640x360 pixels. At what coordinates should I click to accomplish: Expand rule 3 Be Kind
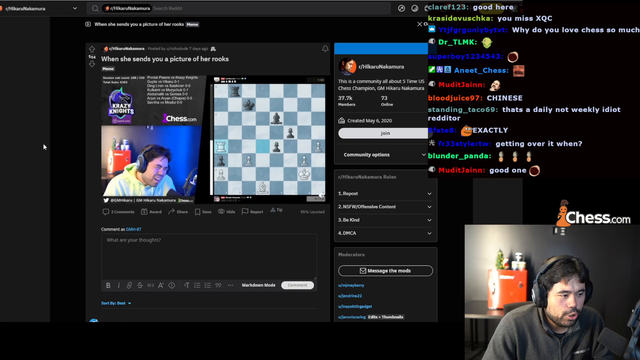point(384,220)
